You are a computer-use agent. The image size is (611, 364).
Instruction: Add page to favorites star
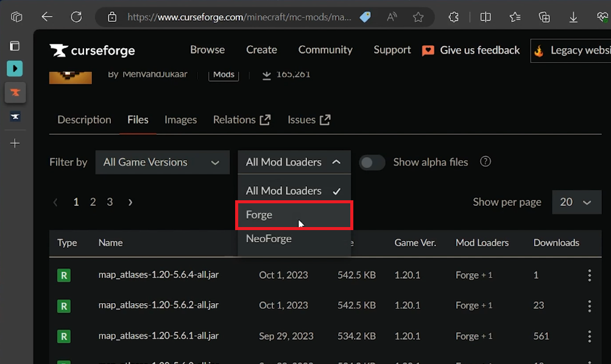[418, 17]
